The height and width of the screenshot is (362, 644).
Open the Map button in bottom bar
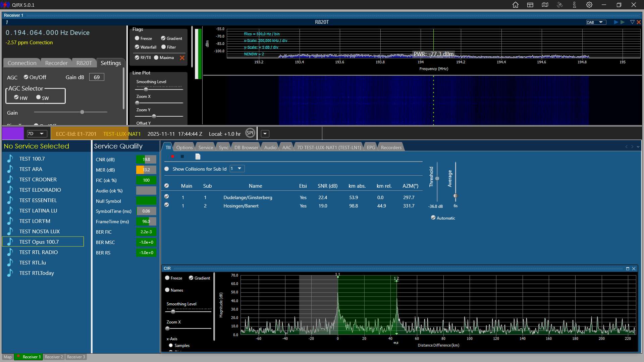8,357
